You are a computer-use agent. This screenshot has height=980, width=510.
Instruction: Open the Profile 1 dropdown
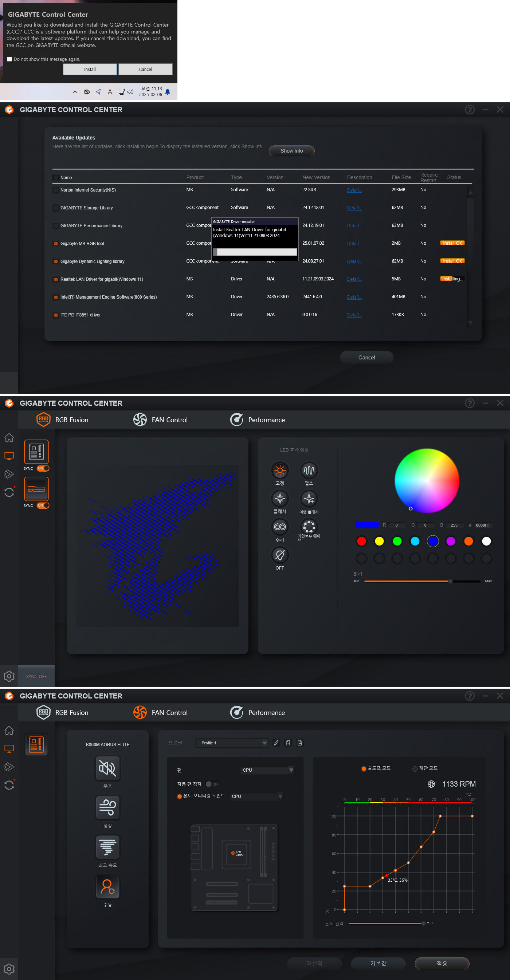232,743
